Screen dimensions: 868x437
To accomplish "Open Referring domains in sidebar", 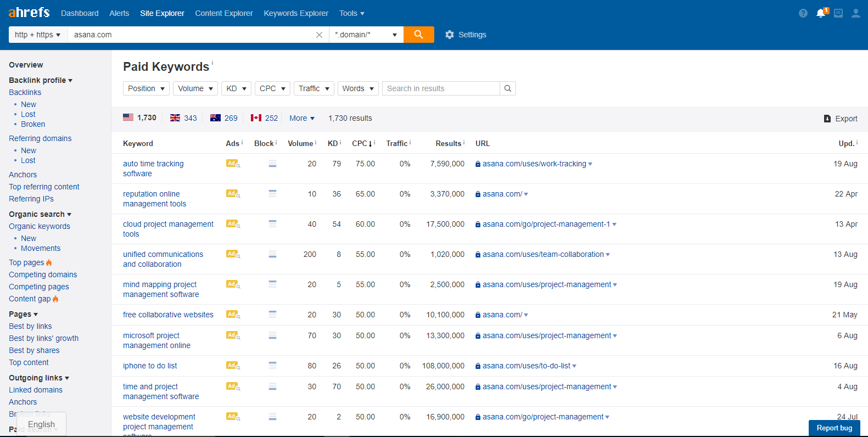I will click(40, 138).
